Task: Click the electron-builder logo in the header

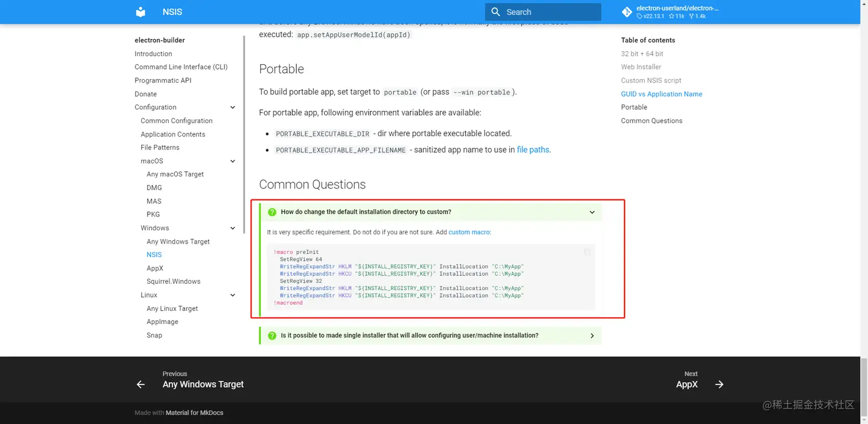Action: point(141,11)
